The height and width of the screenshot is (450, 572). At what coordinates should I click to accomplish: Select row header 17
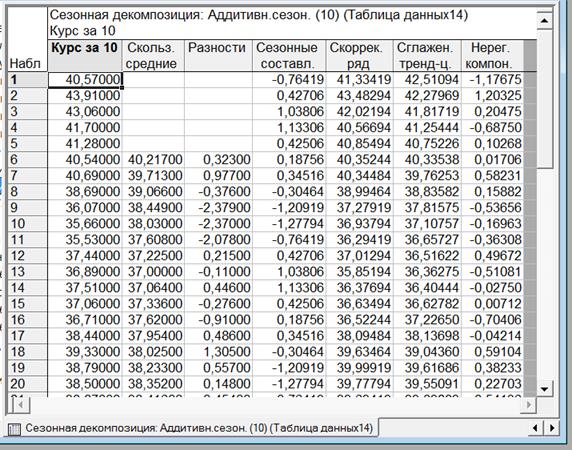tap(28, 335)
